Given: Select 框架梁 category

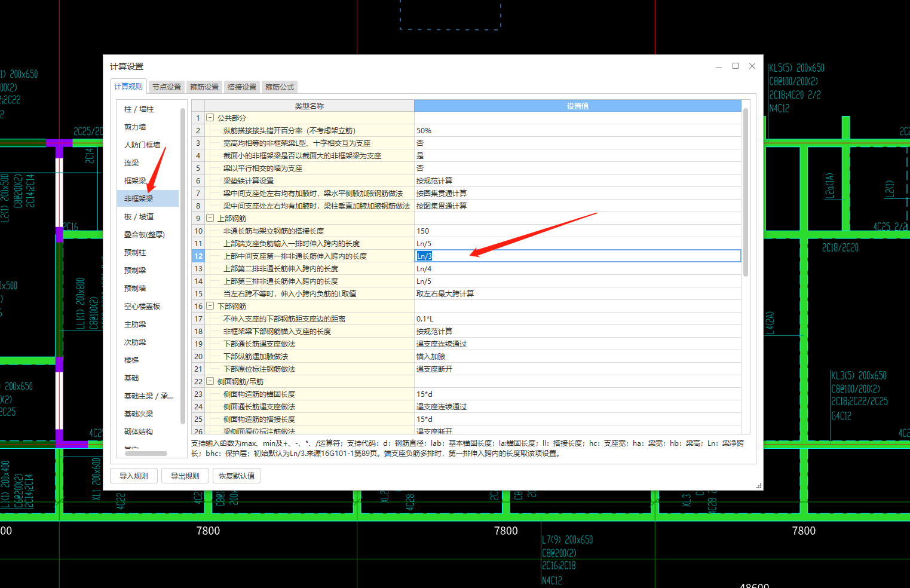Looking at the screenshot, I should (148, 181).
